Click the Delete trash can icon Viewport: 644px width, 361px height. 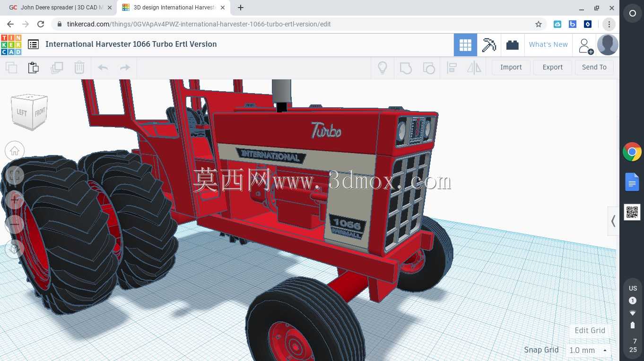tap(79, 68)
